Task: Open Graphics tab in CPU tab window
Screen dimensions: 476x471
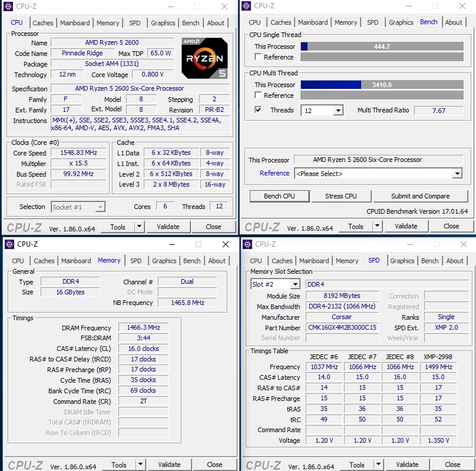Action: pos(163,23)
